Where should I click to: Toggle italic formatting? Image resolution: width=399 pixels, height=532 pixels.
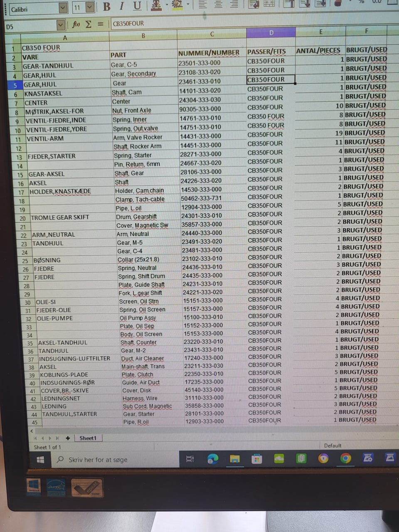point(121,6)
